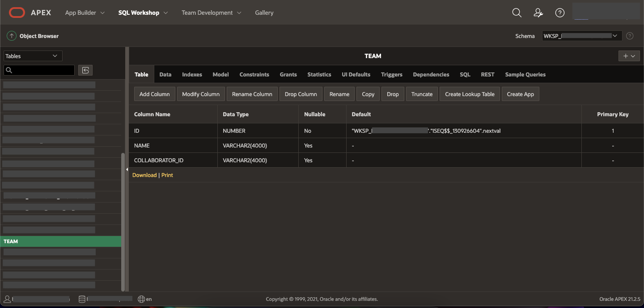Open the plus create-object dropdown

[x=629, y=56]
